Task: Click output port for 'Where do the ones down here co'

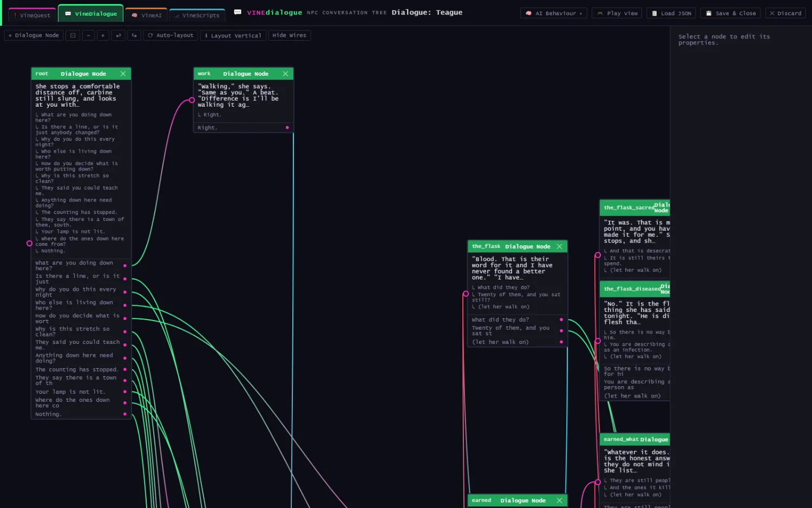Action: tap(125, 402)
